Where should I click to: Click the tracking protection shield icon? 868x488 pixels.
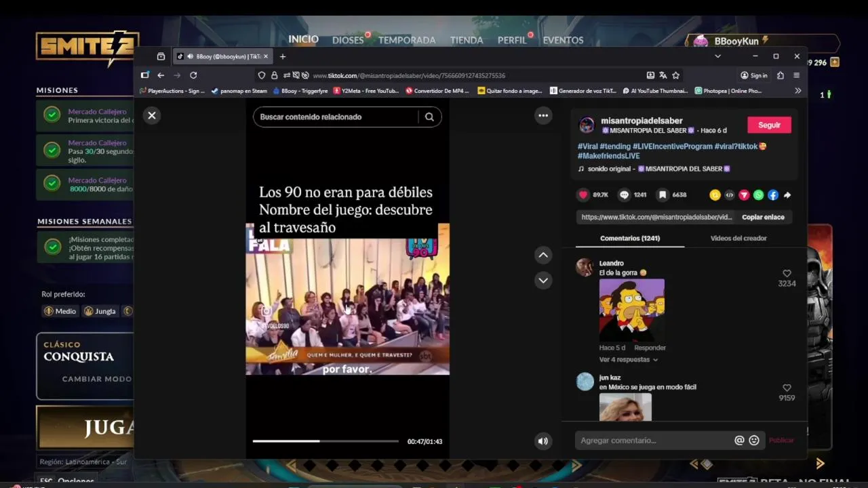tap(262, 75)
